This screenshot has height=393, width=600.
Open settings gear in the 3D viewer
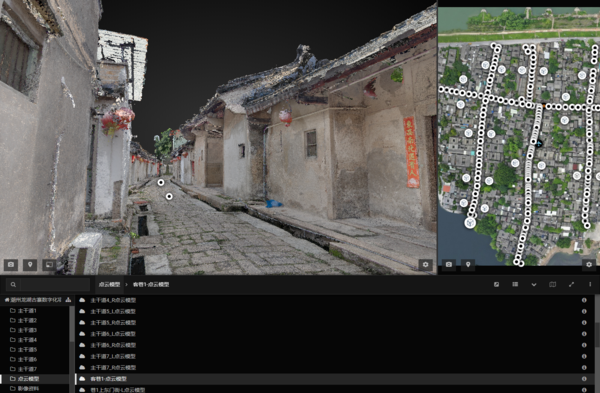coord(425,264)
